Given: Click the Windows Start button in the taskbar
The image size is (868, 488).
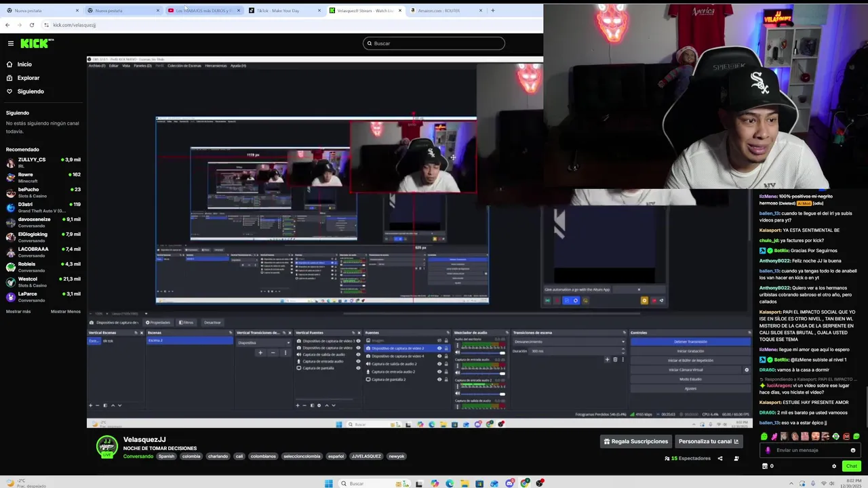Looking at the screenshot, I should [329, 483].
